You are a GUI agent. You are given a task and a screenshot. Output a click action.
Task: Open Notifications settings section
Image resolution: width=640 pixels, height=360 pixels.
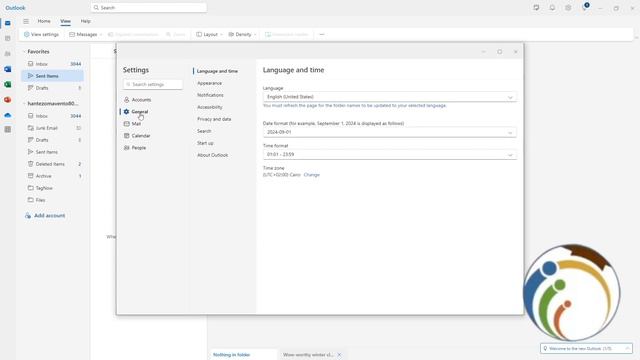pyautogui.click(x=210, y=95)
